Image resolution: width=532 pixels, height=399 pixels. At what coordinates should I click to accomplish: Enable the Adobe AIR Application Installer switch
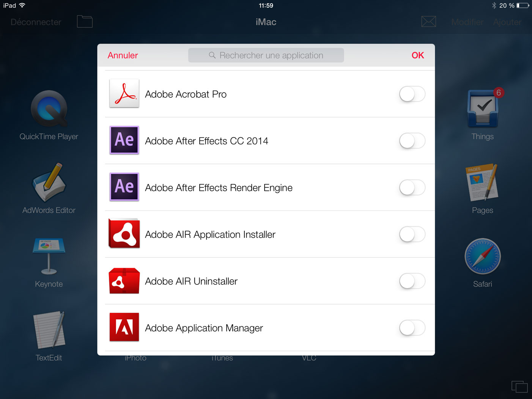[x=412, y=234]
